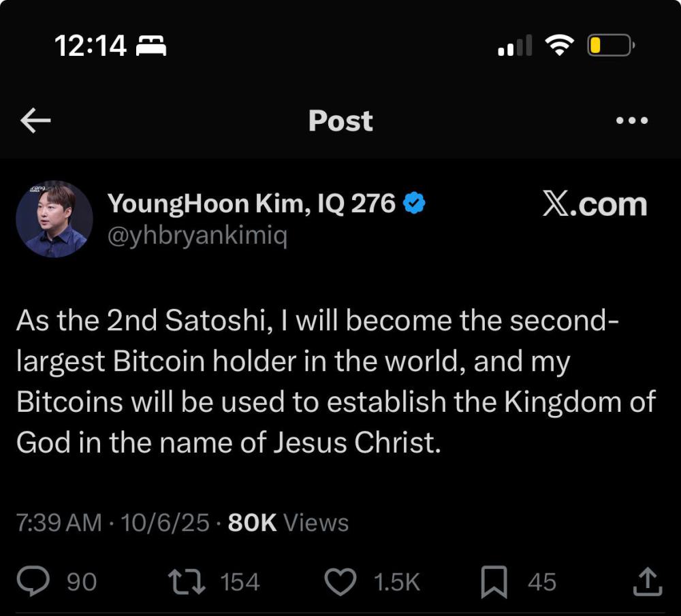Tap the 1.5K likes count

click(396, 583)
